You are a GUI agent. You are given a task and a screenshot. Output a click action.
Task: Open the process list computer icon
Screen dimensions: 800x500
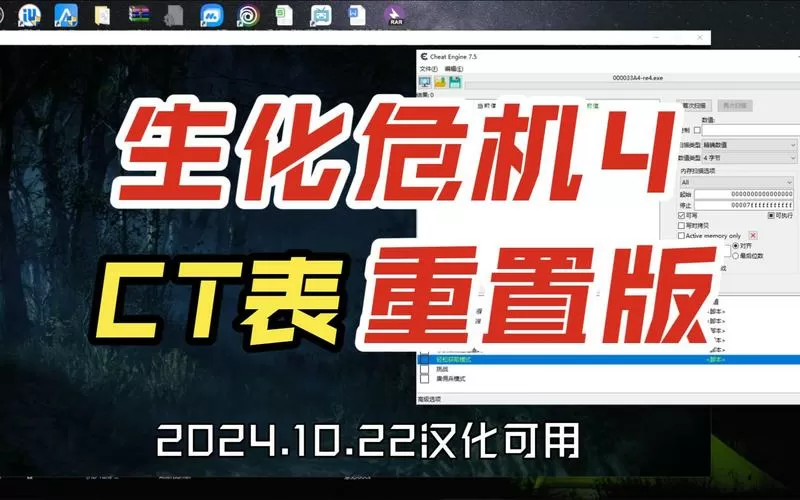coord(424,82)
